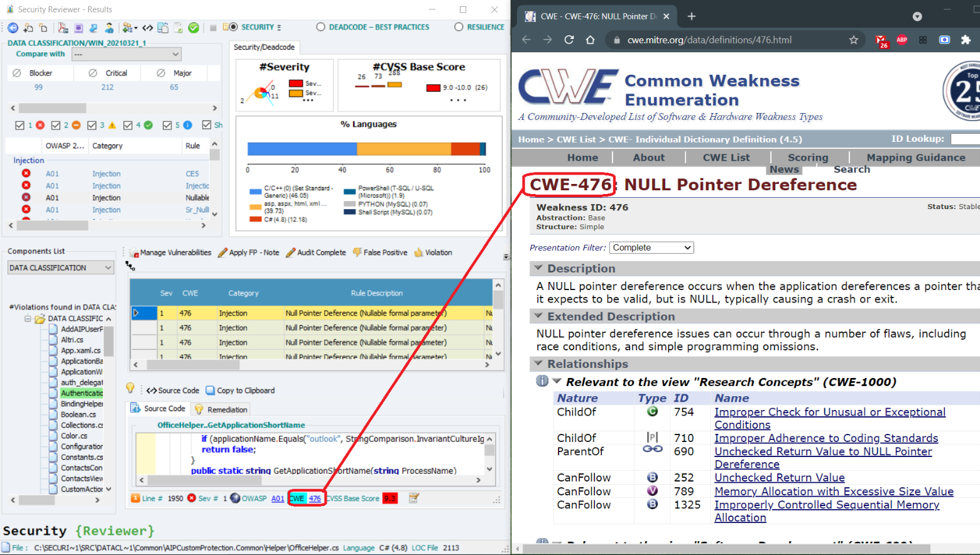The height and width of the screenshot is (555, 980).
Task: Click the ABP adblock extension icon
Action: [901, 40]
